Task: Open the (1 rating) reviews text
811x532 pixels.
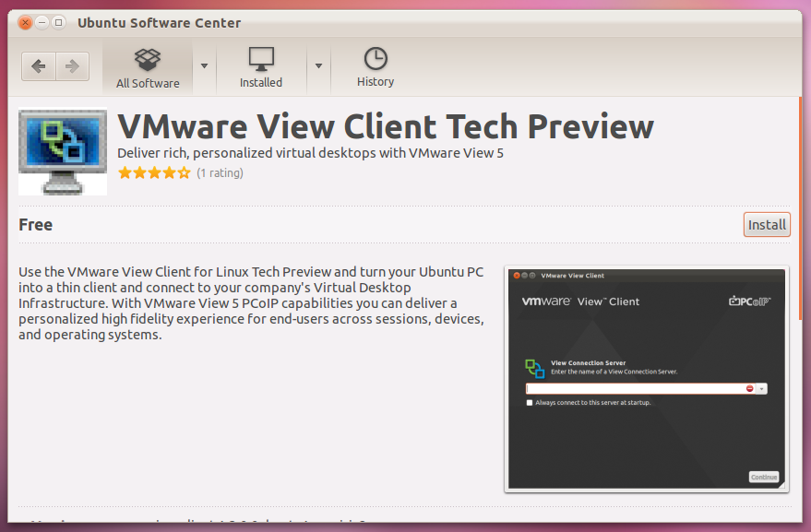Action: click(x=220, y=172)
